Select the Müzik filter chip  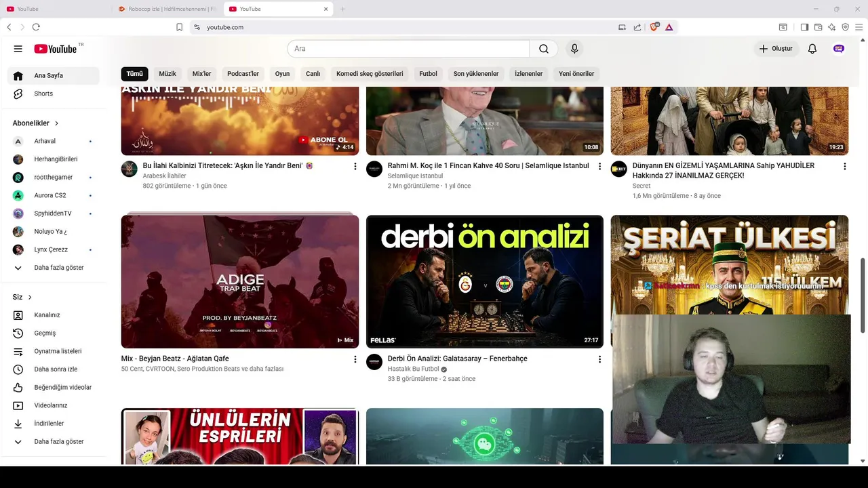point(167,74)
